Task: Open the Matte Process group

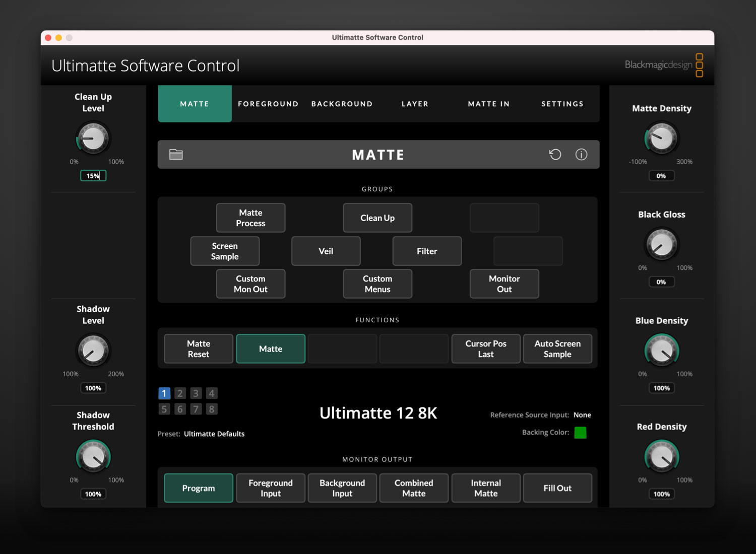Action: point(250,218)
